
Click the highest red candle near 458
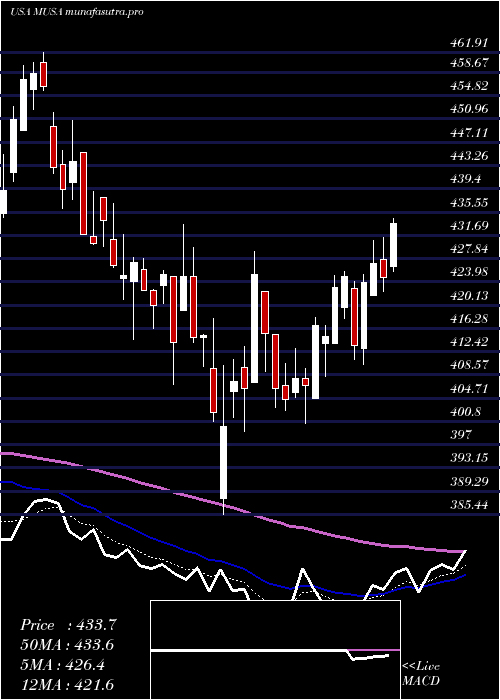pyautogui.click(x=43, y=74)
